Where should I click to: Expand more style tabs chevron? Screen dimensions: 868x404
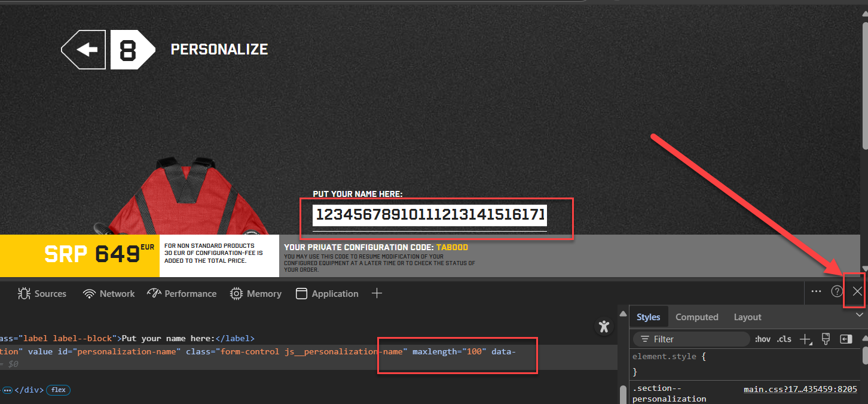pos(860,315)
